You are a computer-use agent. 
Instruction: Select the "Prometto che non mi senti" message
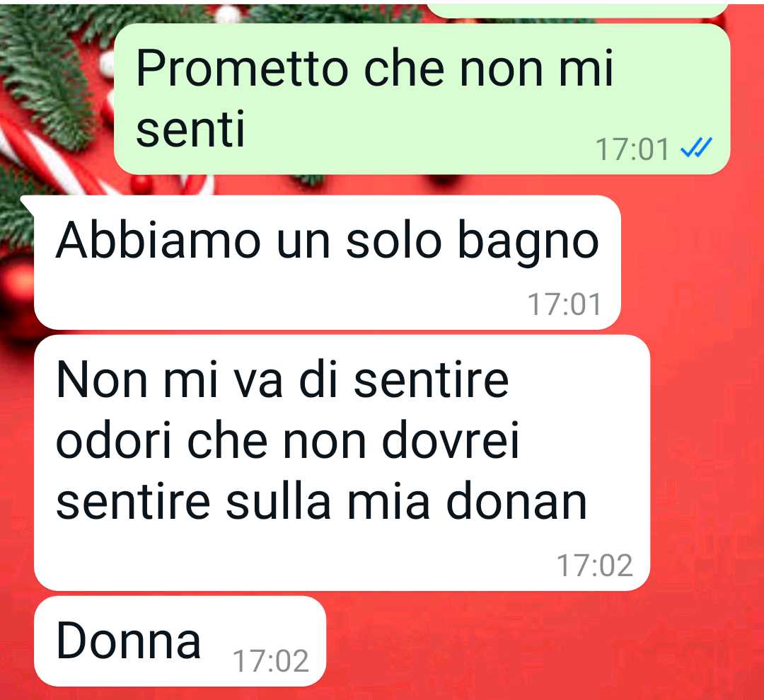[422, 98]
